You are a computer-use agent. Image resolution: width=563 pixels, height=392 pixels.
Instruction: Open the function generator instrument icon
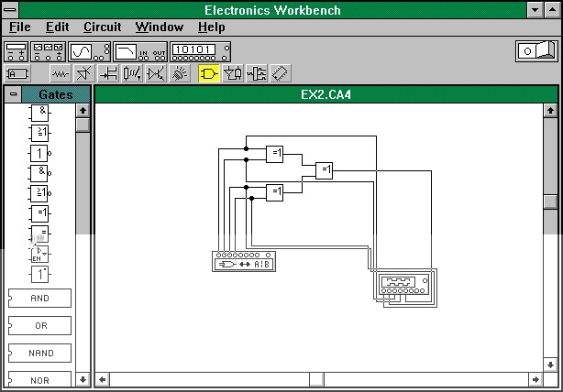click(48, 52)
